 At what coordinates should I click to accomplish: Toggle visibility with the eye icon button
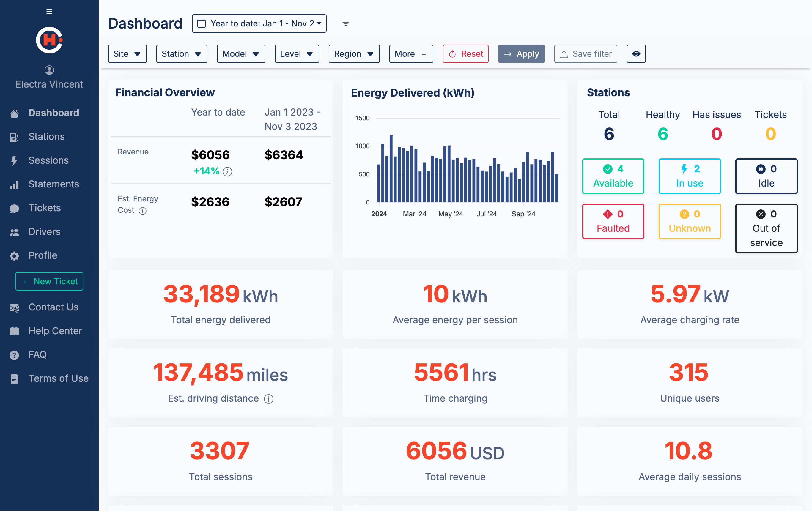pyautogui.click(x=636, y=54)
